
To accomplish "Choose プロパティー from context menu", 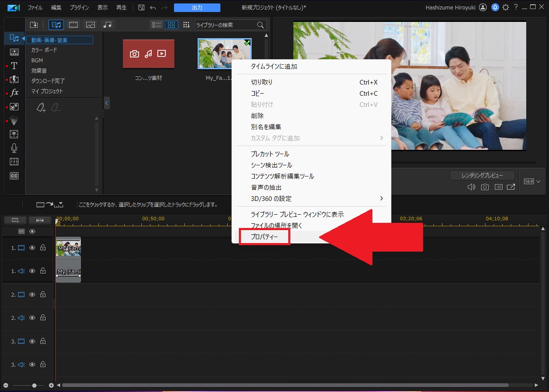I will [x=265, y=237].
